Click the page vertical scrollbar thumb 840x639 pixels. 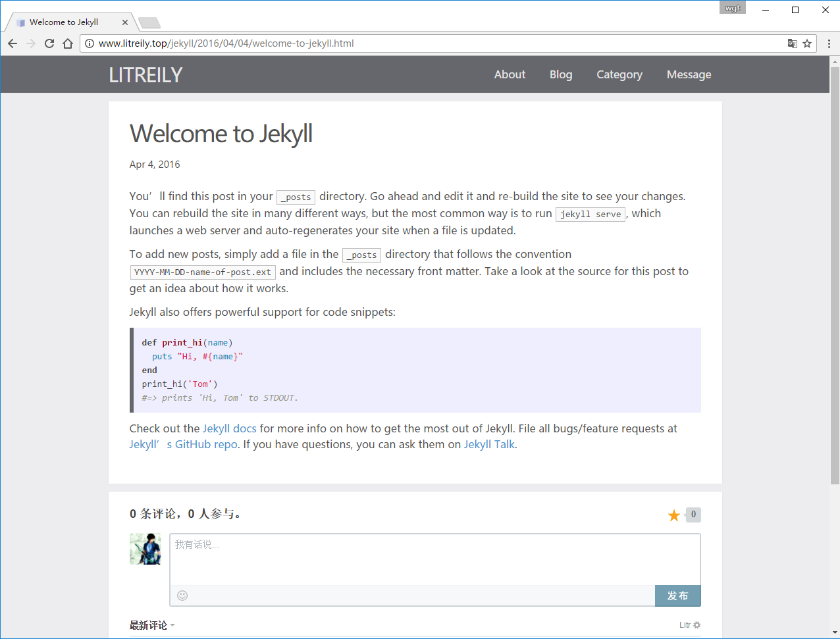[835, 275]
